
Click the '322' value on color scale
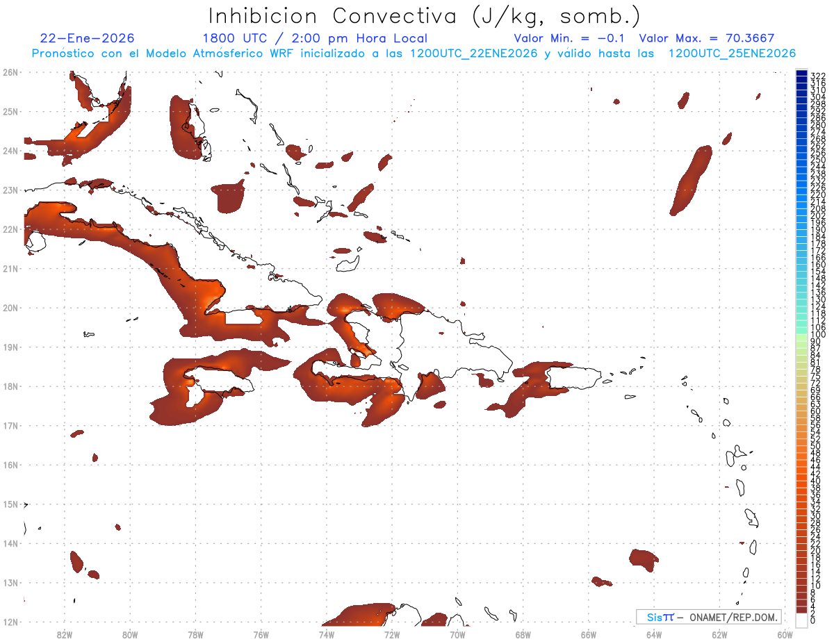click(x=818, y=75)
